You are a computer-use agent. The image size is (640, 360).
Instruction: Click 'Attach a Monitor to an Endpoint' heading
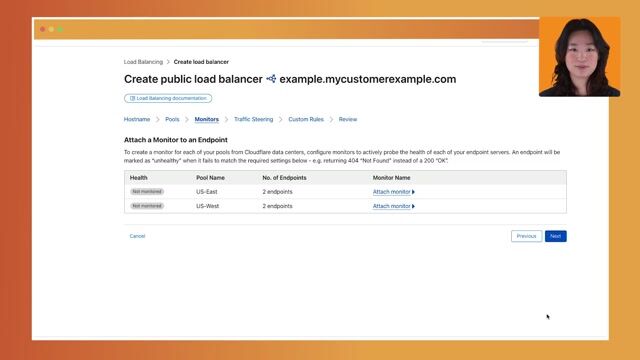click(x=176, y=140)
